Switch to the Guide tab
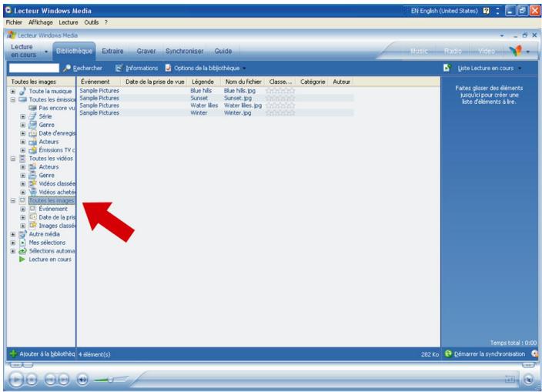Viewport: 542px width, 392px height. pyautogui.click(x=223, y=51)
